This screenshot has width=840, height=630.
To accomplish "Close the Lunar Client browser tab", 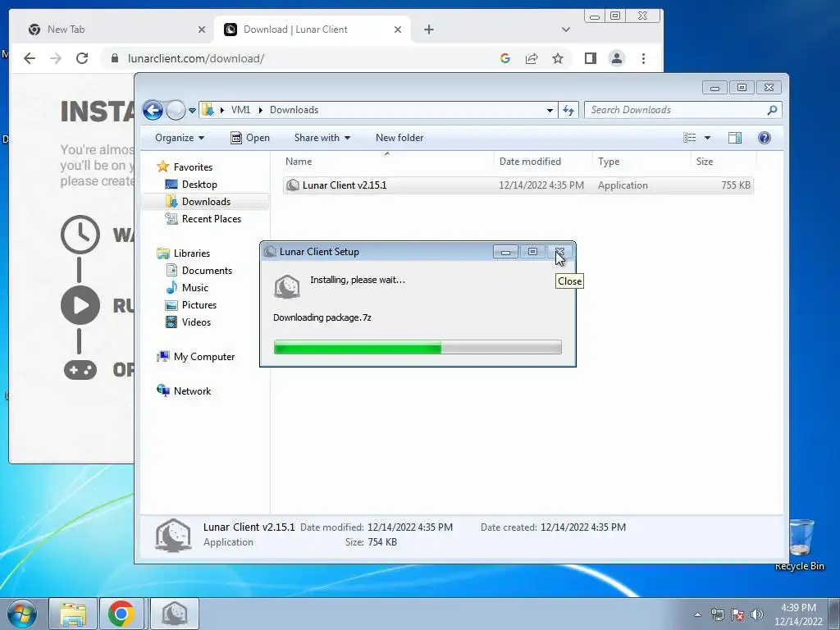I will click(x=398, y=30).
